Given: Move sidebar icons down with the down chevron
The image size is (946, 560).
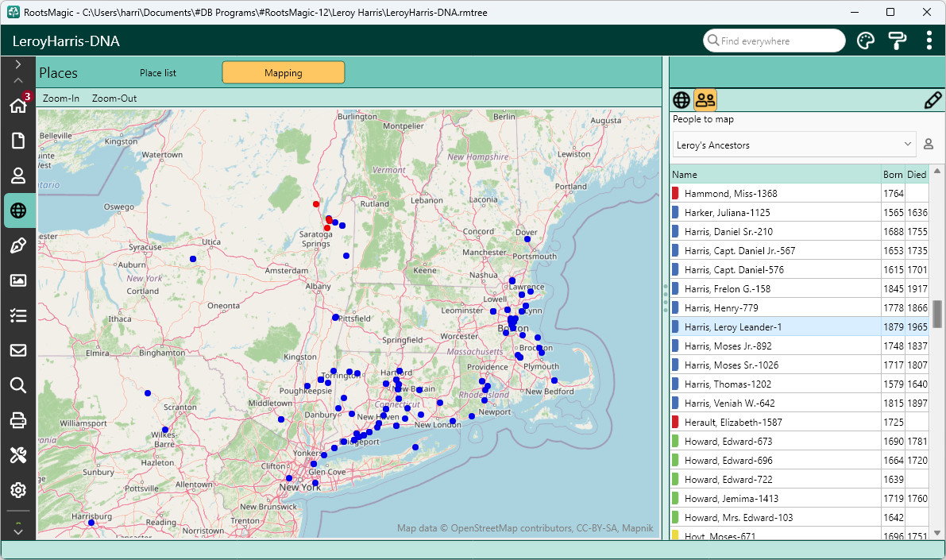Looking at the screenshot, I should pyautogui.click(x=18, y=531).
